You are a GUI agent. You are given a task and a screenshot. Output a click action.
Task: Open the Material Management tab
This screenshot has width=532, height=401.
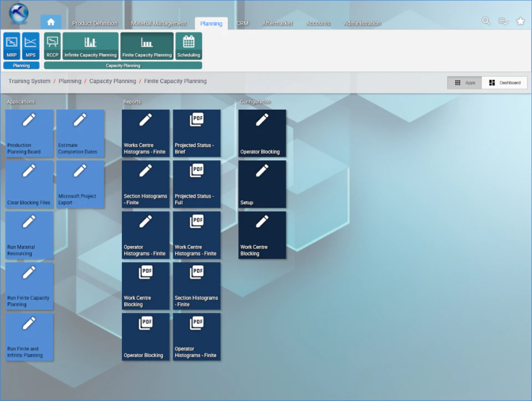158,23
